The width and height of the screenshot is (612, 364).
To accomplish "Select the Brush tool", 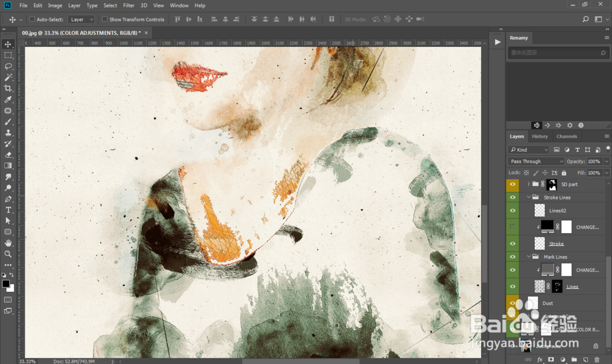I will point(8,122).
